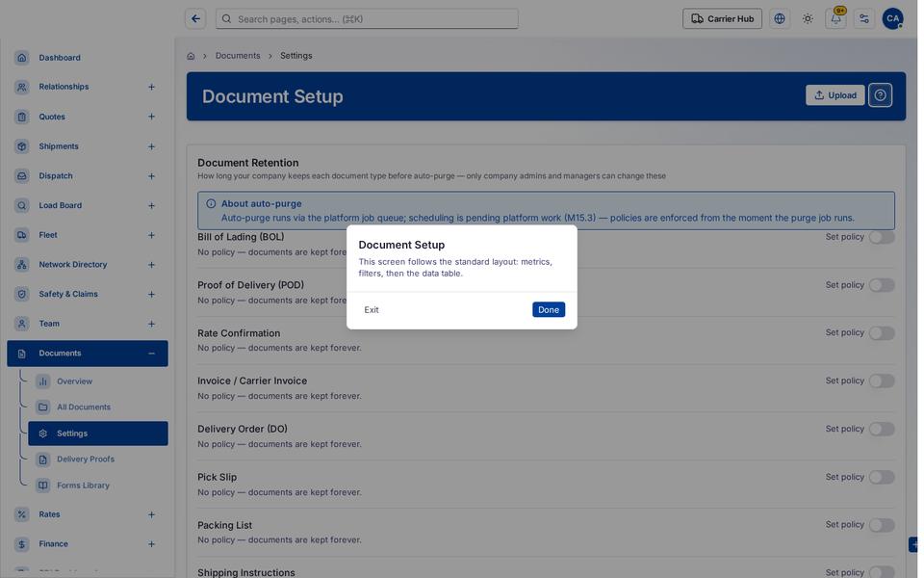Click the Overview bar chart icon
The height and width of the screenshot is (578, 924).
[x=43, y=381]
